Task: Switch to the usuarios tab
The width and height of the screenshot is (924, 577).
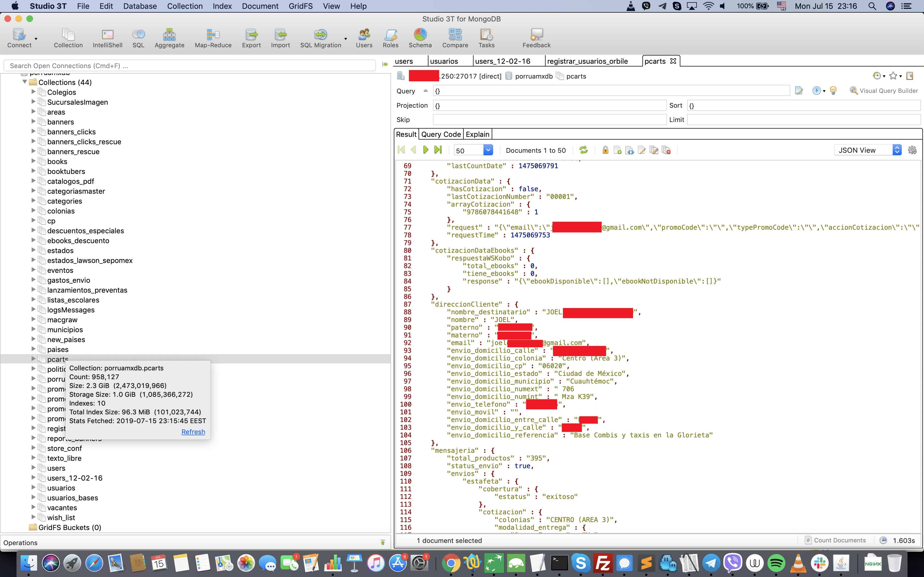Action: 444,61
